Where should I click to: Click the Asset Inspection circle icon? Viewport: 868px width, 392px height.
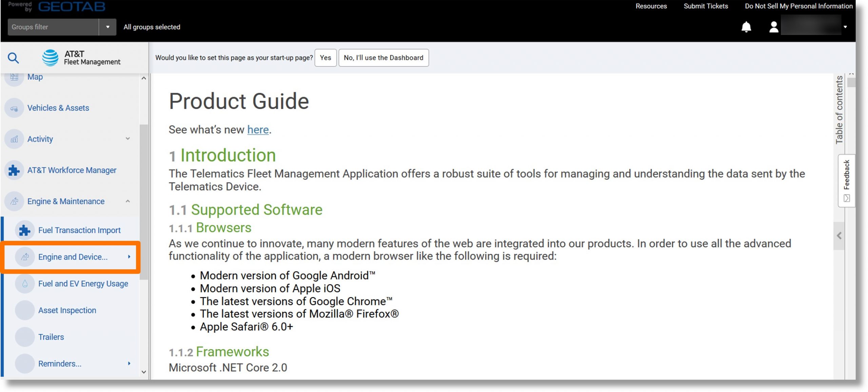point(24,311)
